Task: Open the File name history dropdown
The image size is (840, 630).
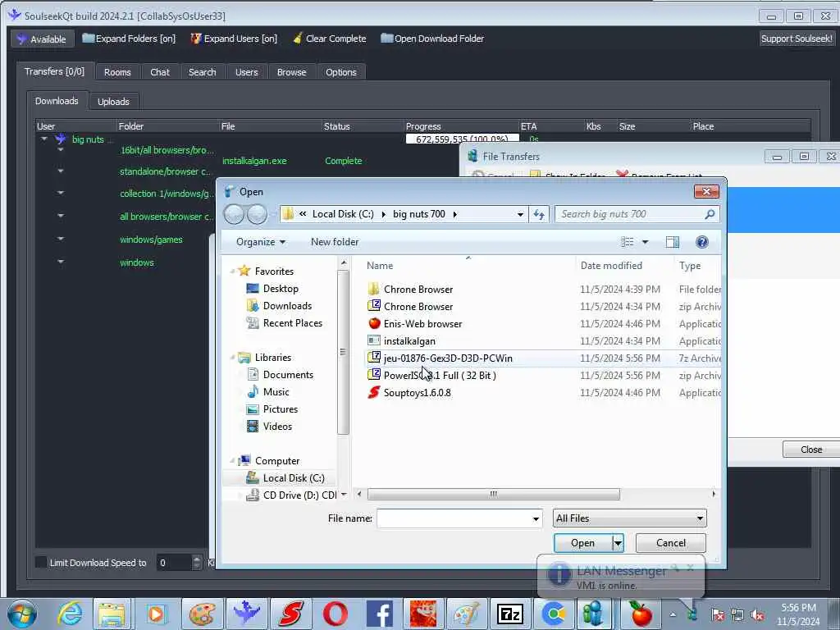Action: point(535,518)
